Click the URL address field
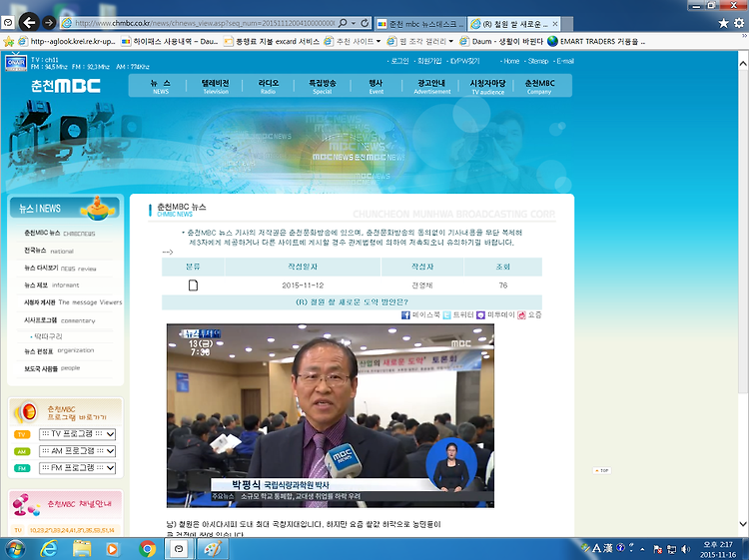This screenshot has width=749, height=560. 204,23
